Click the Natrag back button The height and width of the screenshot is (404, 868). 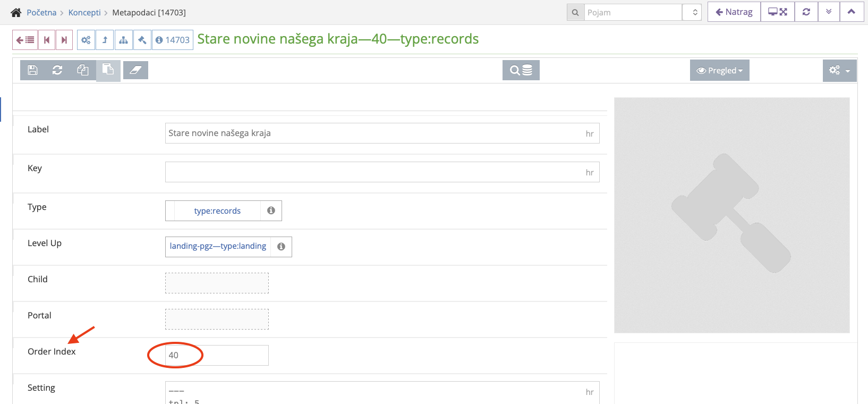coord(734,12)
